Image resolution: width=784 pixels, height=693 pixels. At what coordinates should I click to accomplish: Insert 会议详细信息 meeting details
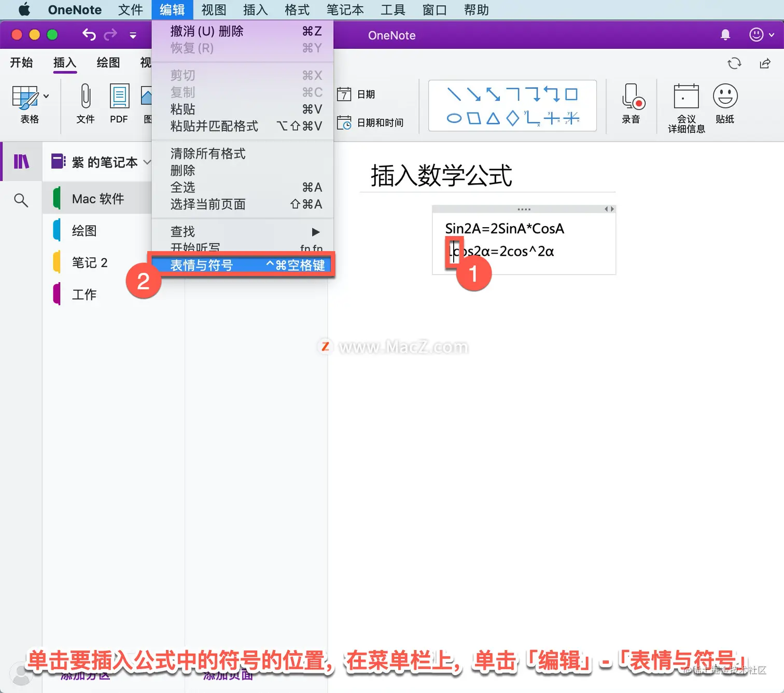point(686,108)
